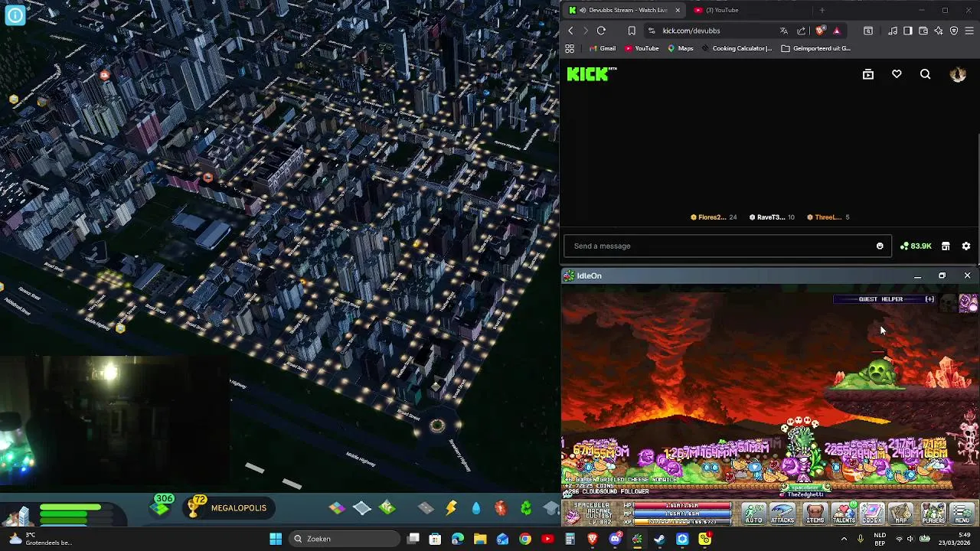
Task: Open the Areas tool icon
Action: 387,507
